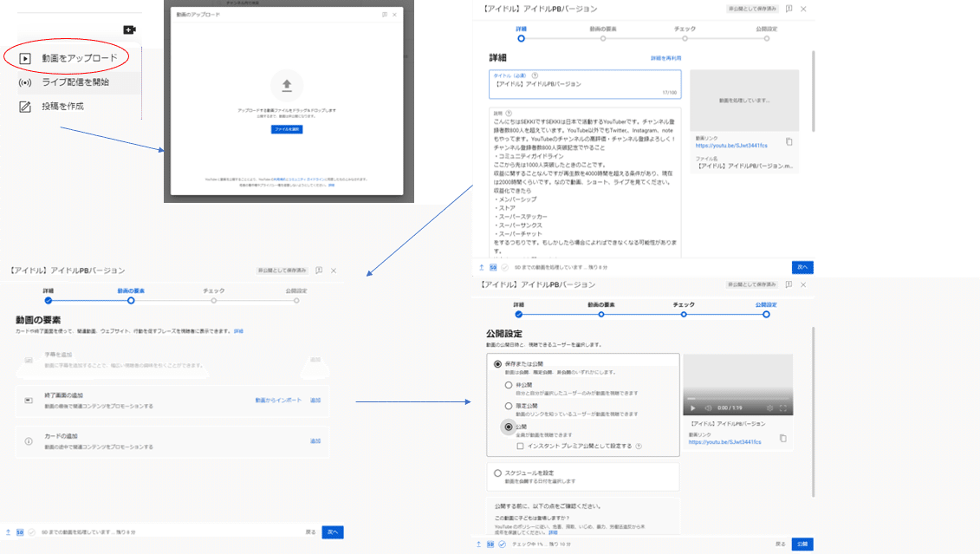
Task: Select the 公開 radio option
Action: coord(509,427)
